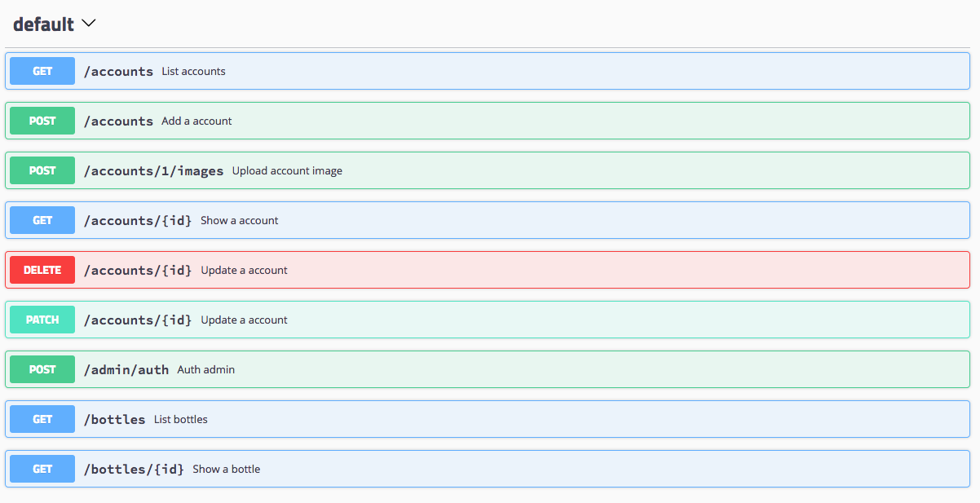This screenshot has width=980, height=503.
Task: Click the red DELETE method badge
Action: 42,271
